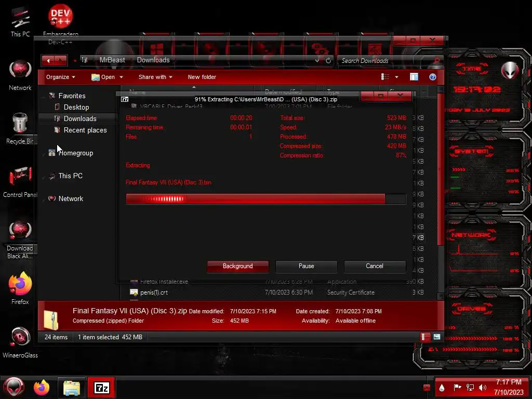The width and height of the screenshot is (532, 399).
Task: Click the Open toolbar button
Action: [x=103, y=77]
